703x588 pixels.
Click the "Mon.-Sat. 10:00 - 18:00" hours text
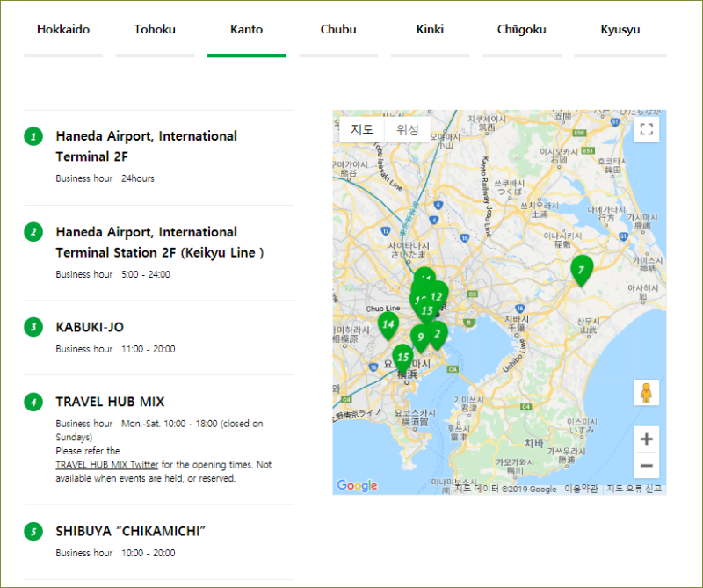[x=170, y=424]
